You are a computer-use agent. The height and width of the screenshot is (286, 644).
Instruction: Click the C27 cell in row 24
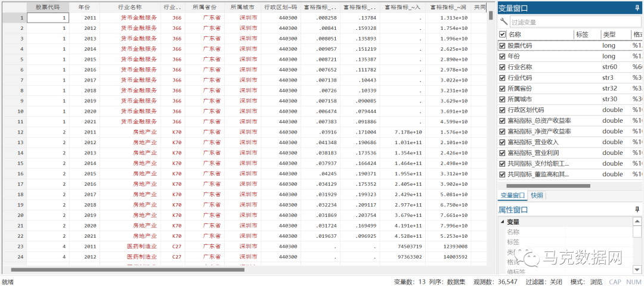click(173, 256)
